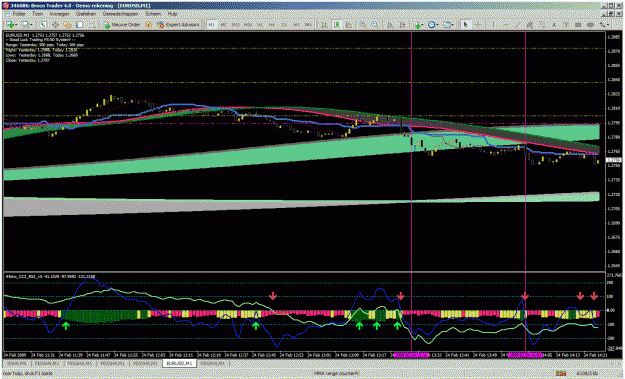625x379 pixels.
Task: Select the Fibonacci Retracement tool
Action: [x=542, y=25]
